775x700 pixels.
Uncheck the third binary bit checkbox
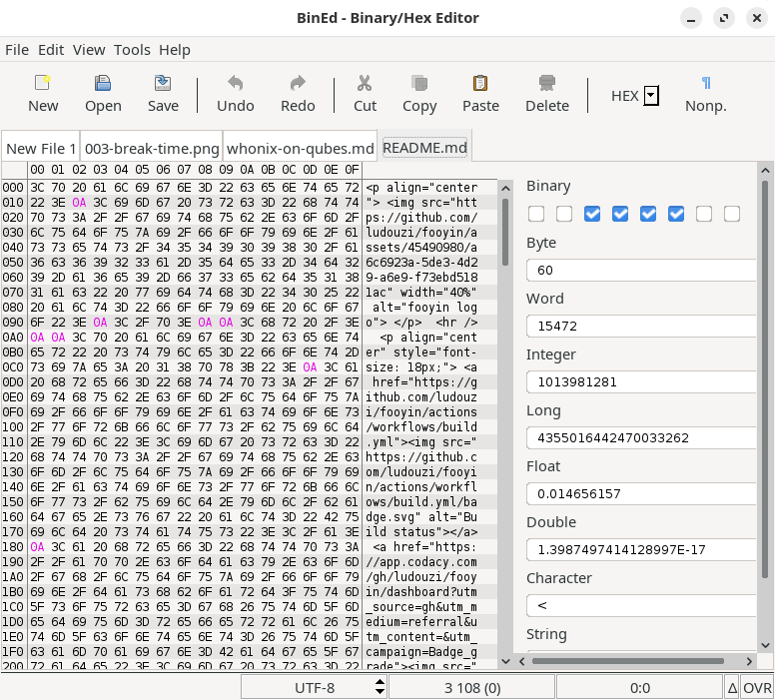click(592, 214)
